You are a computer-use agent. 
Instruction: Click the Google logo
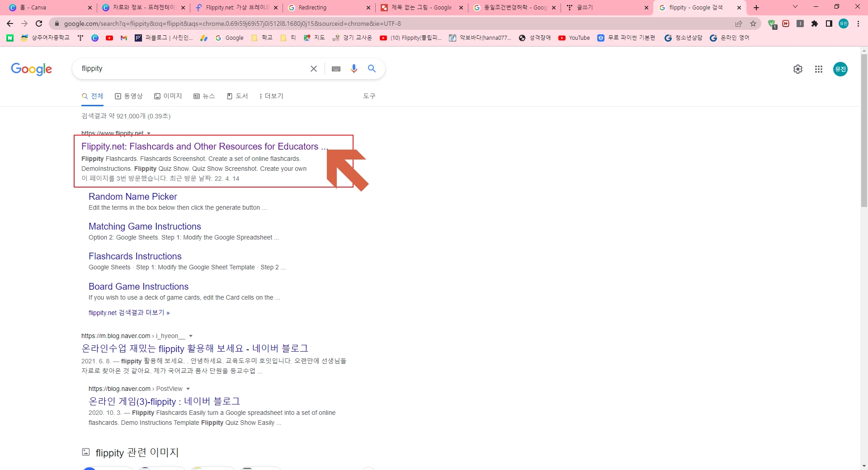click(x=32, y=69)
